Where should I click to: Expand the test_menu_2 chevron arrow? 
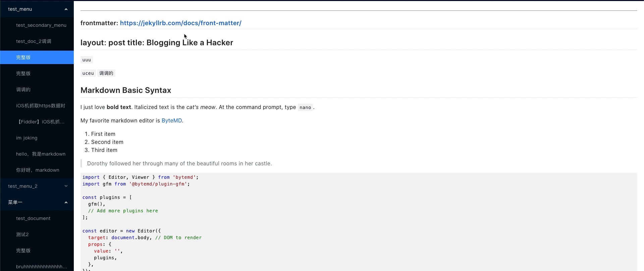(66, 186)
